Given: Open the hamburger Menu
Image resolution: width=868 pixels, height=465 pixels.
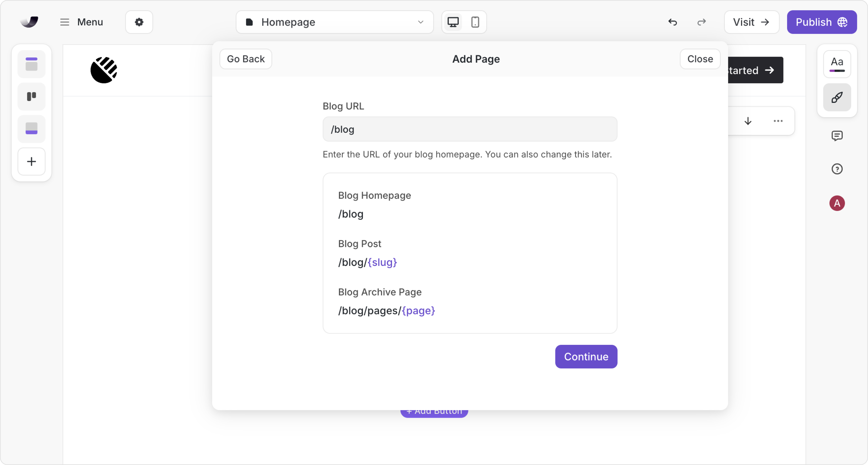Looking at the screenshot, I should [x=81, y=22].
